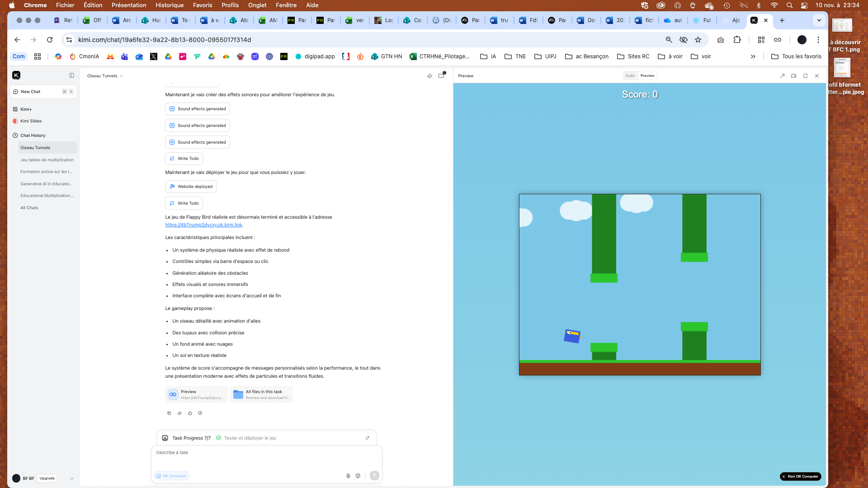The image size is (868, 488).
Task: Refresh the game preview panel
Action: (x=805, y=76)
